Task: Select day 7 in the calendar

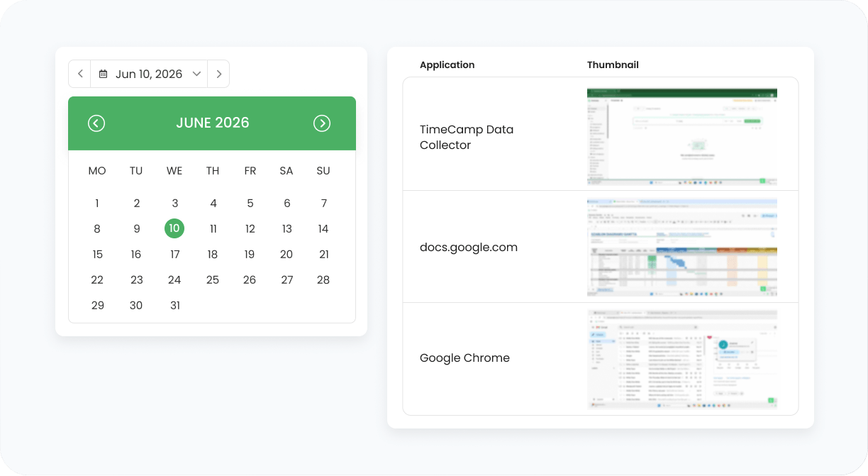Action: [324, 204]
